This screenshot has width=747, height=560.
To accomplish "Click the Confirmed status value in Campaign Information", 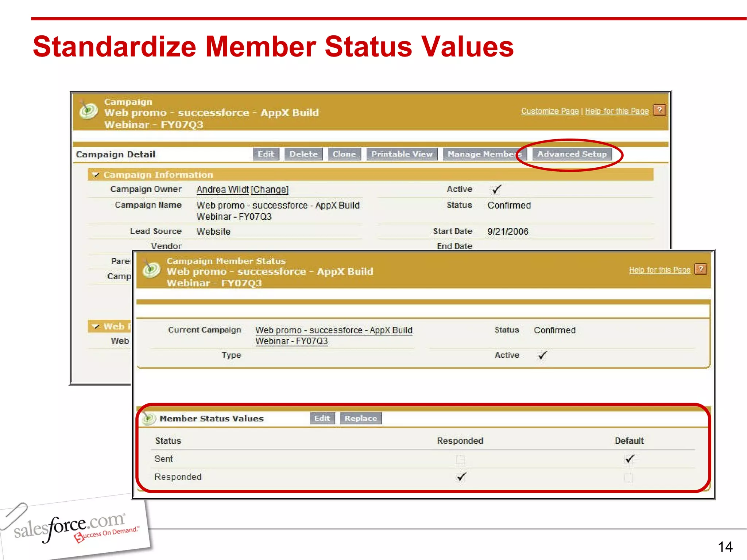I will pos(509,205).
